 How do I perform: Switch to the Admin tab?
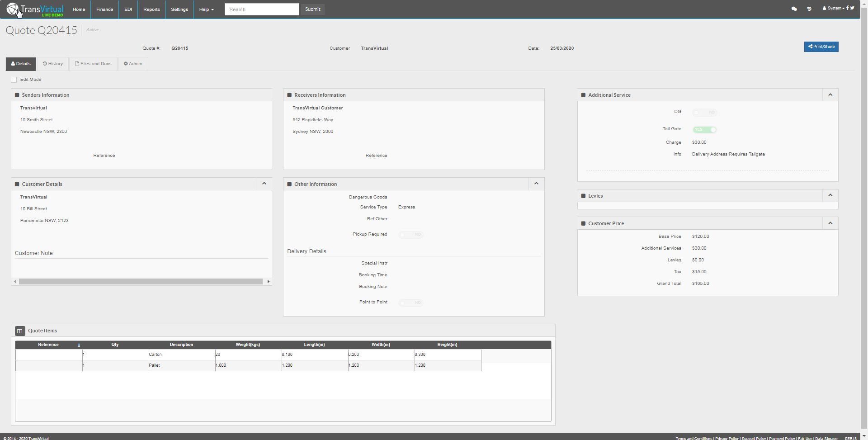tap(133, 64)
